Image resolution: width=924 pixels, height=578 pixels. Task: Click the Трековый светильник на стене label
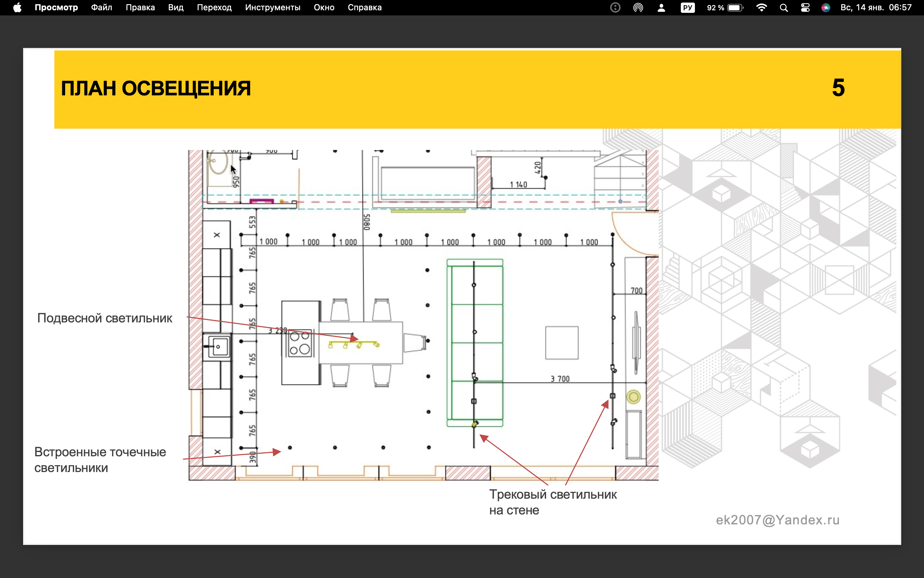[553, 502]
